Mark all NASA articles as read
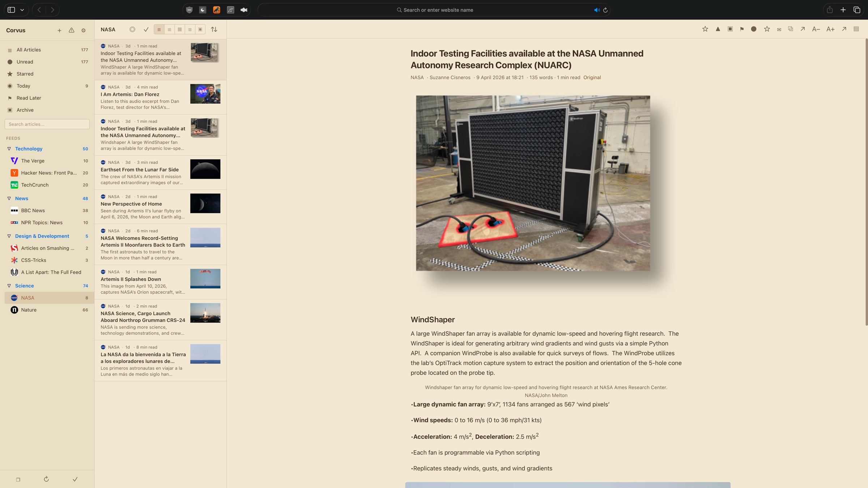 pyautogui.click(x=146, y=29)
